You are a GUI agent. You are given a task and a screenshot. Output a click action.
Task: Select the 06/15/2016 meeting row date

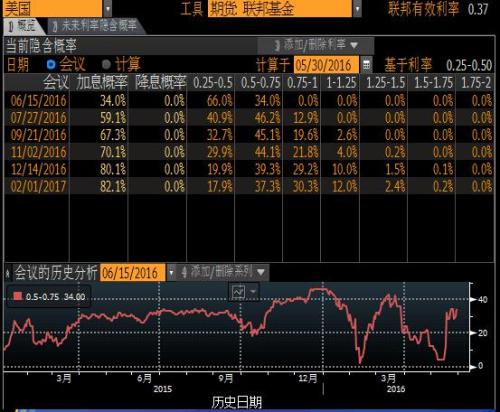[x=38, y=101]
